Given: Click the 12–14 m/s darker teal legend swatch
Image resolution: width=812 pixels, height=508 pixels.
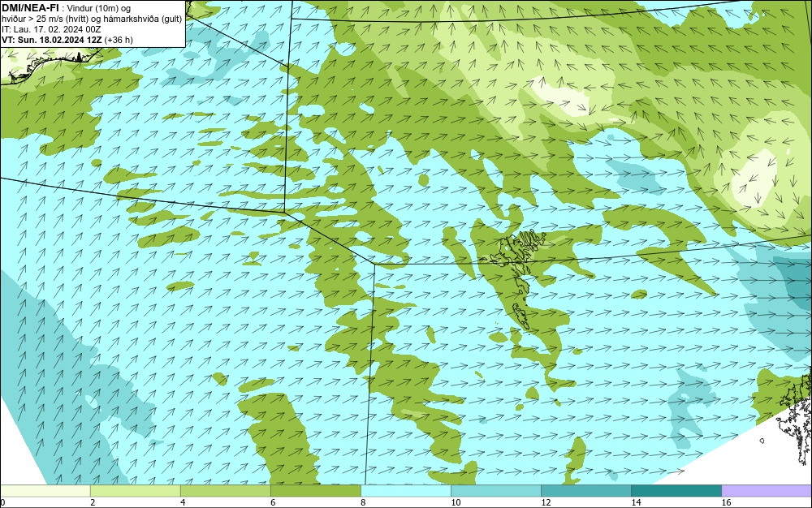Looking at the screenshot, I should (585, 490).
